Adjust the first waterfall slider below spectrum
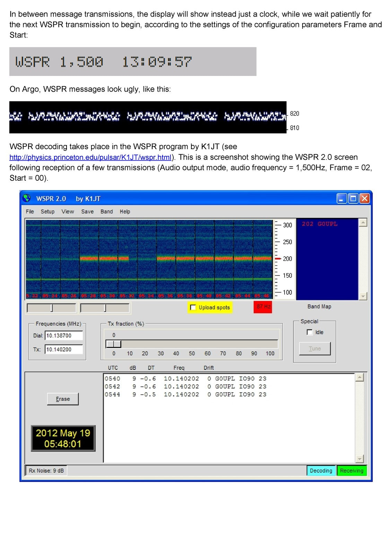Viewport: 392px width, 555px height. click(52, 308)
